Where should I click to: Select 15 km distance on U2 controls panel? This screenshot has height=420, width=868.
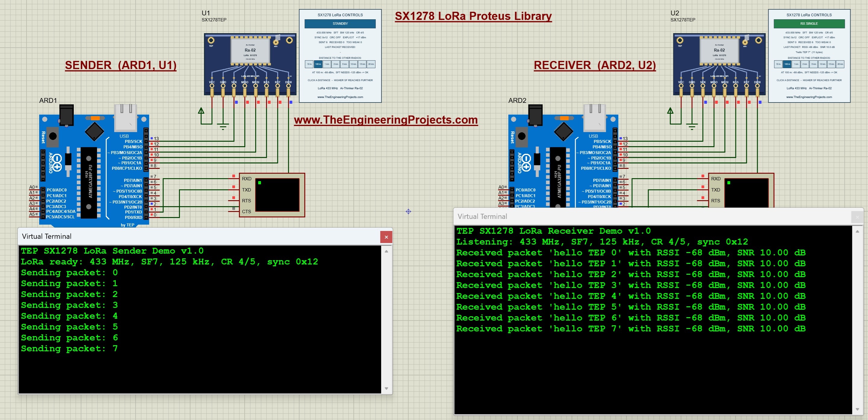point(831,64)
